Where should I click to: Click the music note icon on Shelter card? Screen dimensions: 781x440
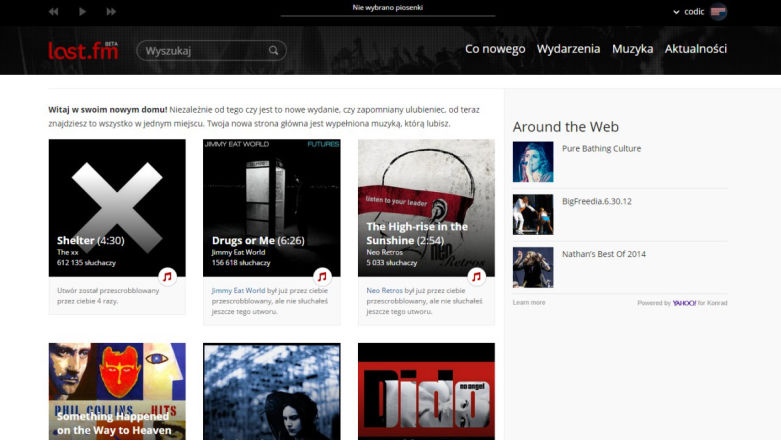(167, 276)
